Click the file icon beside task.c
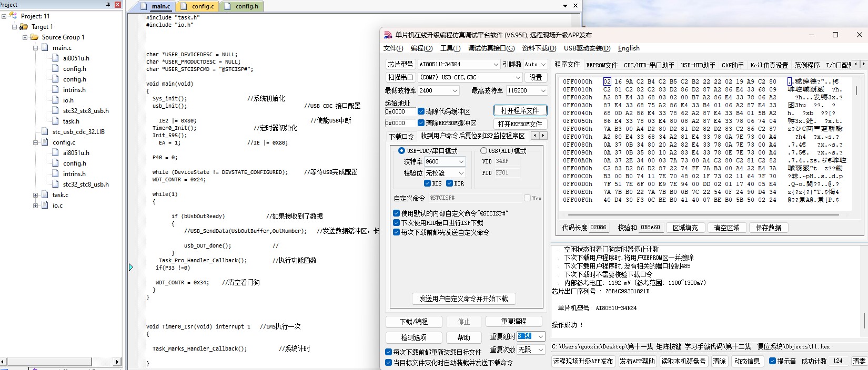 click(x=45, y=194)
